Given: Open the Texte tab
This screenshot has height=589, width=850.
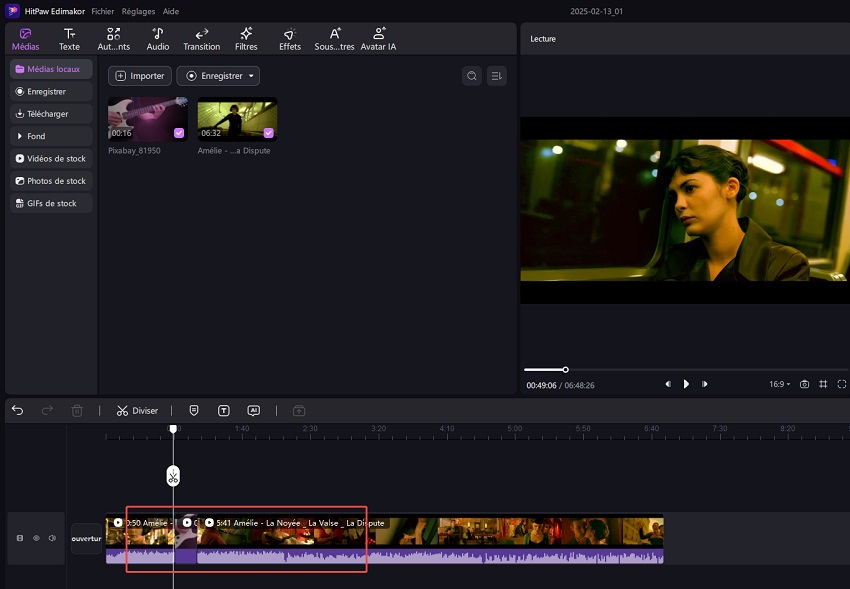Looking at the screenshot, I should [69, 40].
